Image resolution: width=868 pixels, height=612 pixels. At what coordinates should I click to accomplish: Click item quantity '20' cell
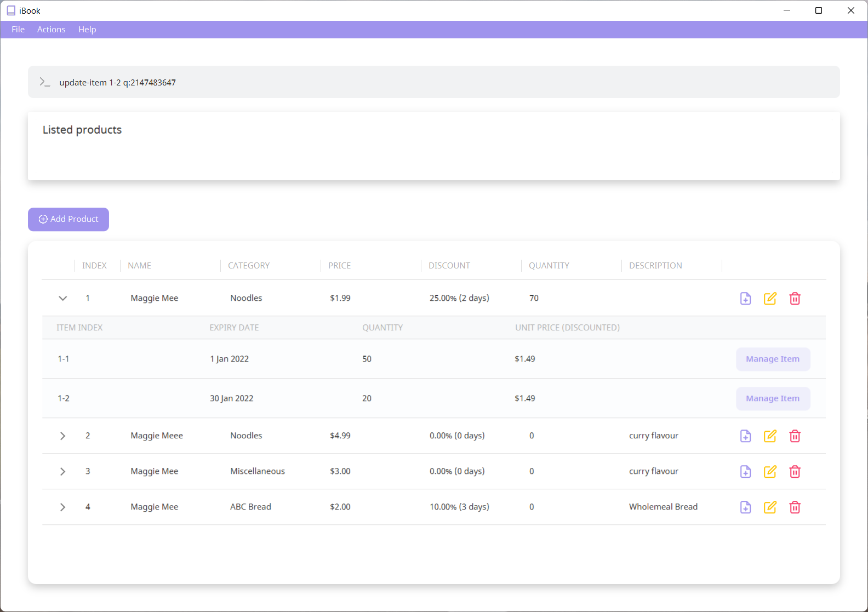[x=367, y=398]
